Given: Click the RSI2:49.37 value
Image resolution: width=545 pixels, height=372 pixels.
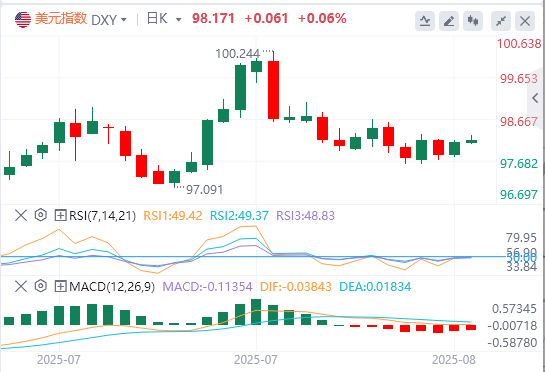Looking at the screenshot, I should [x=239, y=216].
